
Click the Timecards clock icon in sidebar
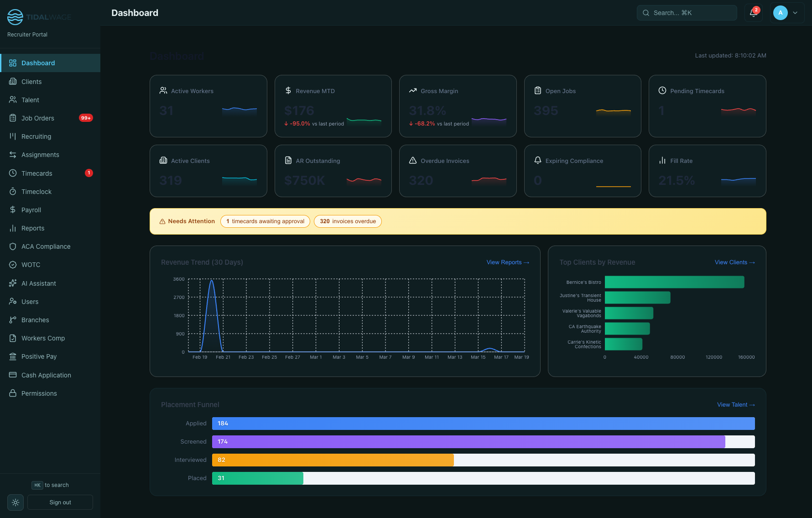pos(13,173)
